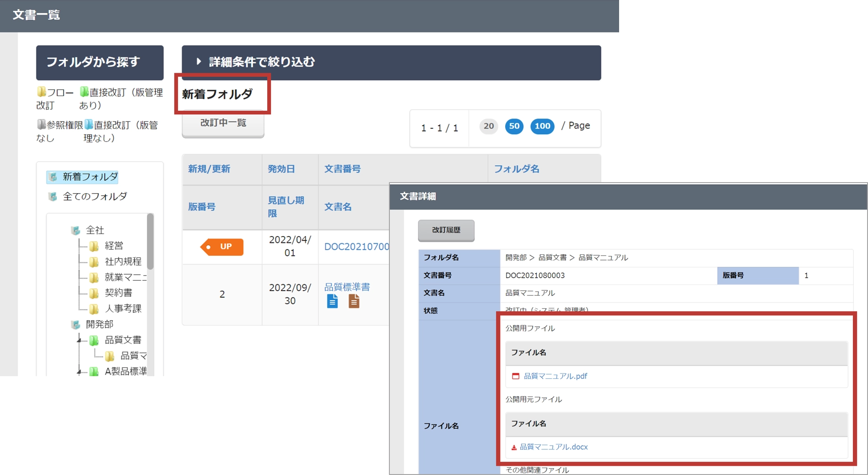This screenshot has width=868, height=475.
Task: Click the 経営 folder icon
Action: [94, 246]
